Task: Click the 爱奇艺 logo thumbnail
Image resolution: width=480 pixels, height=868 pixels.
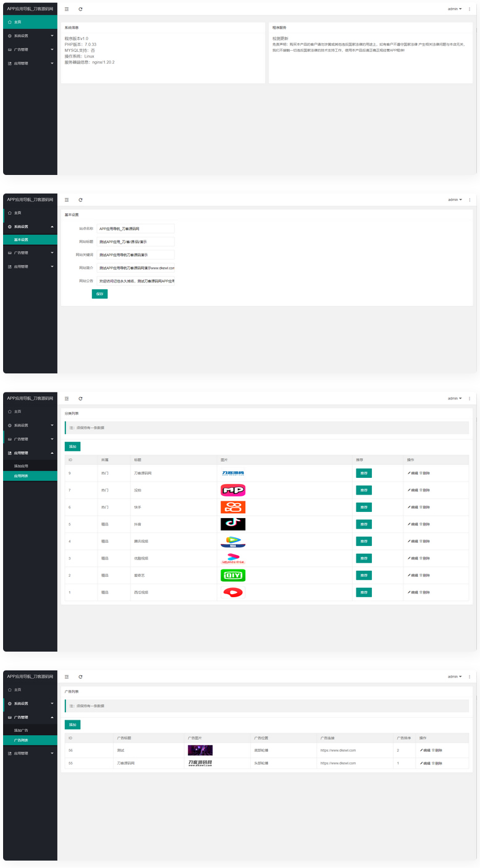Action: 233,576
